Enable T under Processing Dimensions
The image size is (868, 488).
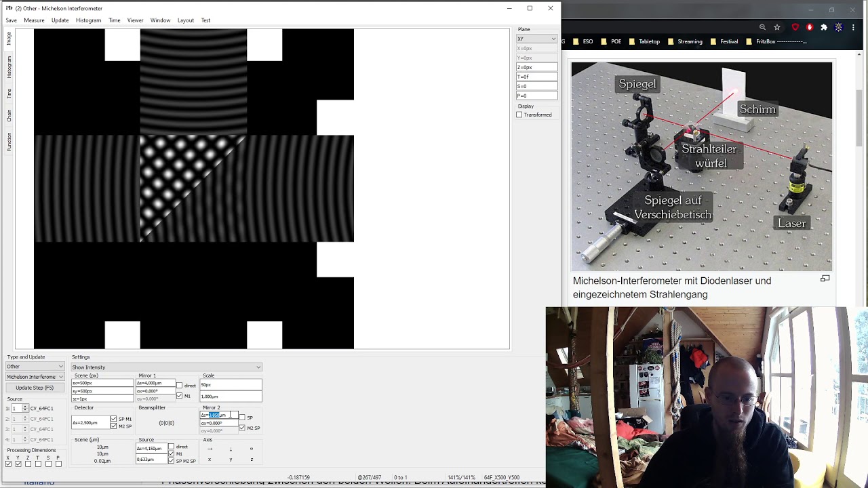click(38, 464)
